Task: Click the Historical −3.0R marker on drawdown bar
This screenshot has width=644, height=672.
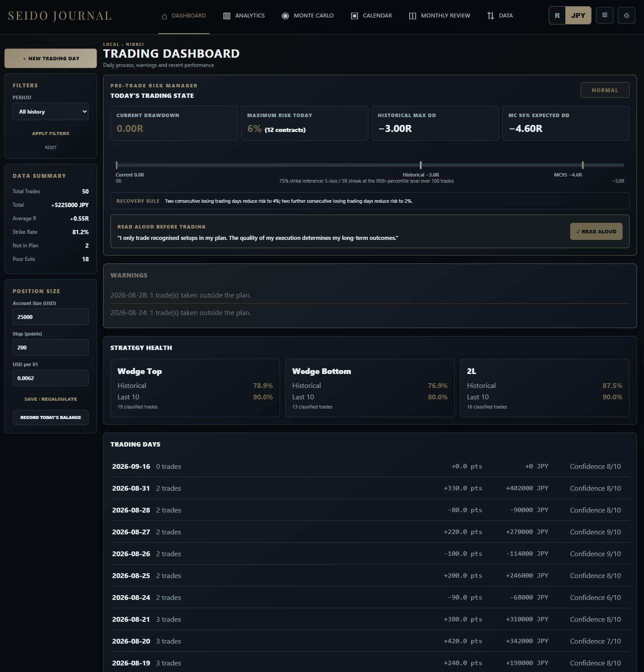Action: pos(421,165)
